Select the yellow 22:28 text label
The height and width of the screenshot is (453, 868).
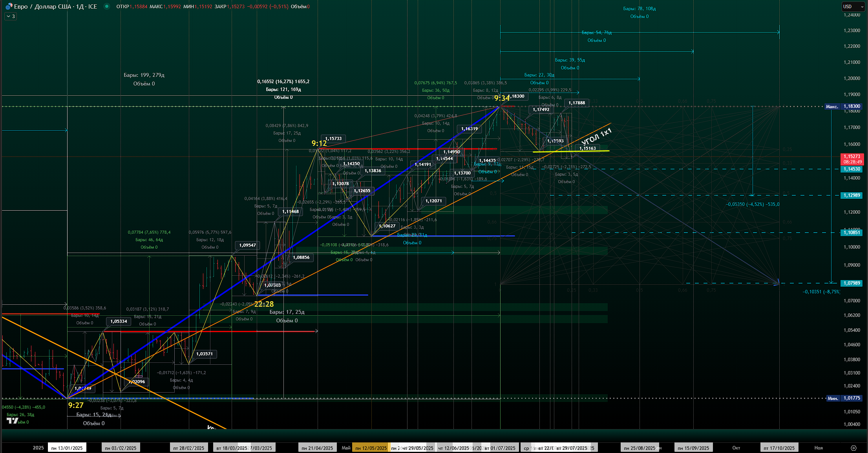coord(264,304)
